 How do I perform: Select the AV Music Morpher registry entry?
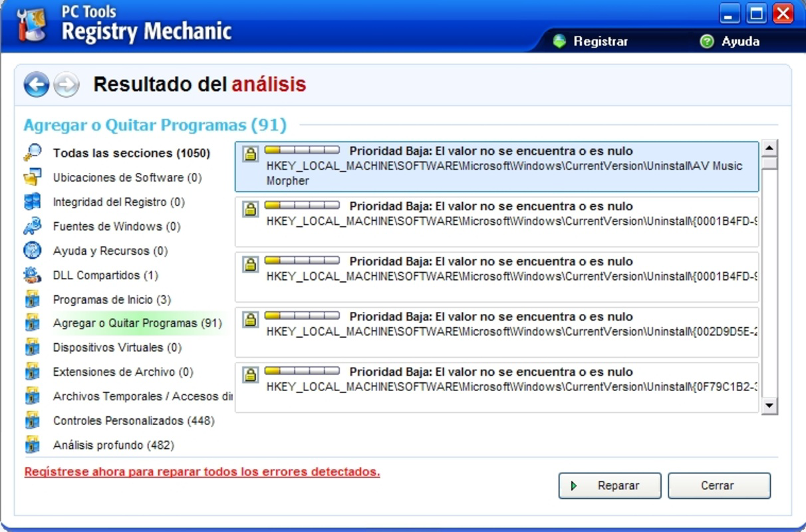(x=497, y=166)
